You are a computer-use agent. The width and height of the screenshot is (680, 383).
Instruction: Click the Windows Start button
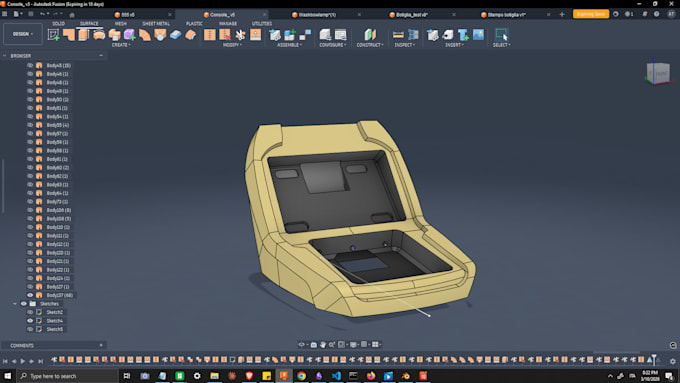(7, 376)
